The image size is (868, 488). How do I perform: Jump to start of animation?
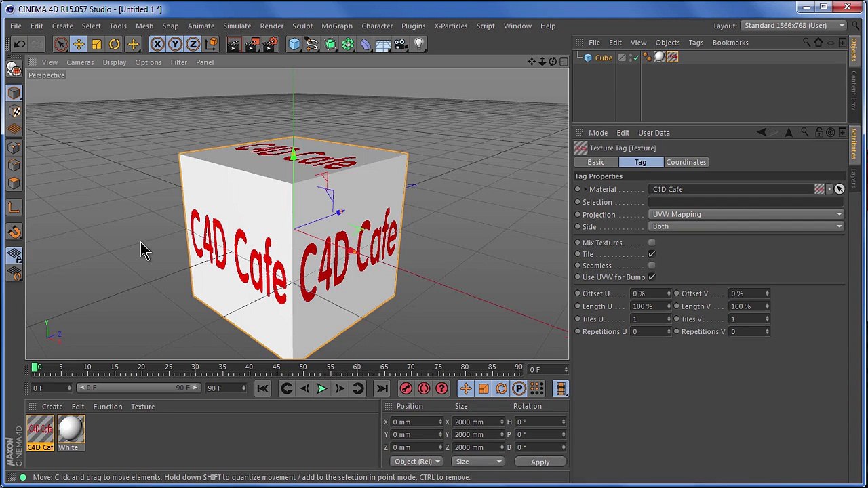(262, 388)
